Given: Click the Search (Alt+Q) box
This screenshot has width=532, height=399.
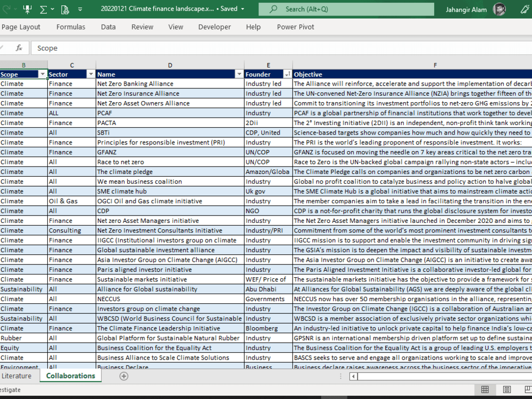Looking at the screenshot, I should (x=346, y=9).
